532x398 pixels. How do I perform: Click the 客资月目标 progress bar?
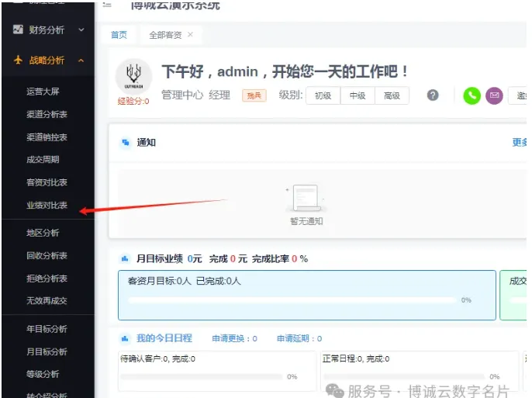292,299
